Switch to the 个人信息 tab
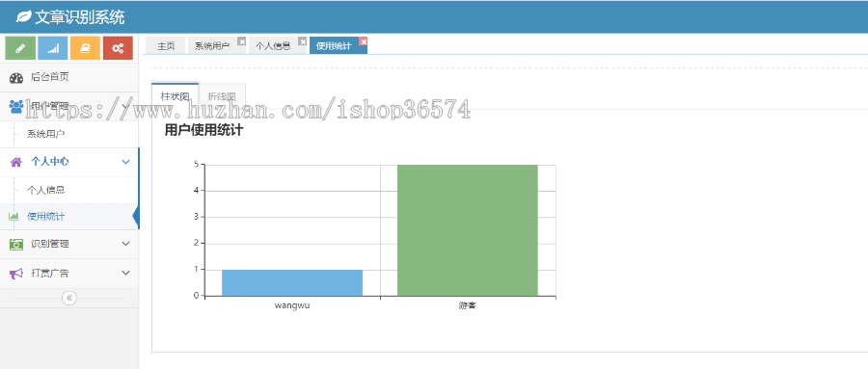The image size is (868, 369). [273, 46]
